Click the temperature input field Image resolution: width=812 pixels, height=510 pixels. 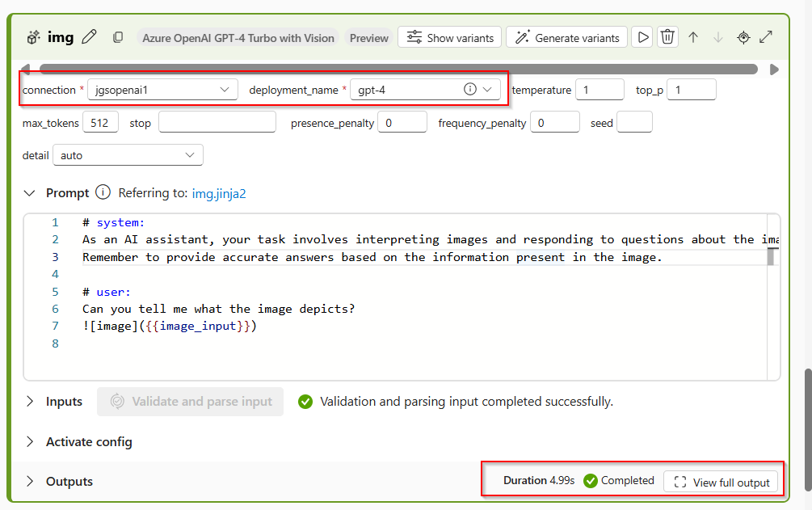(600, 90)
